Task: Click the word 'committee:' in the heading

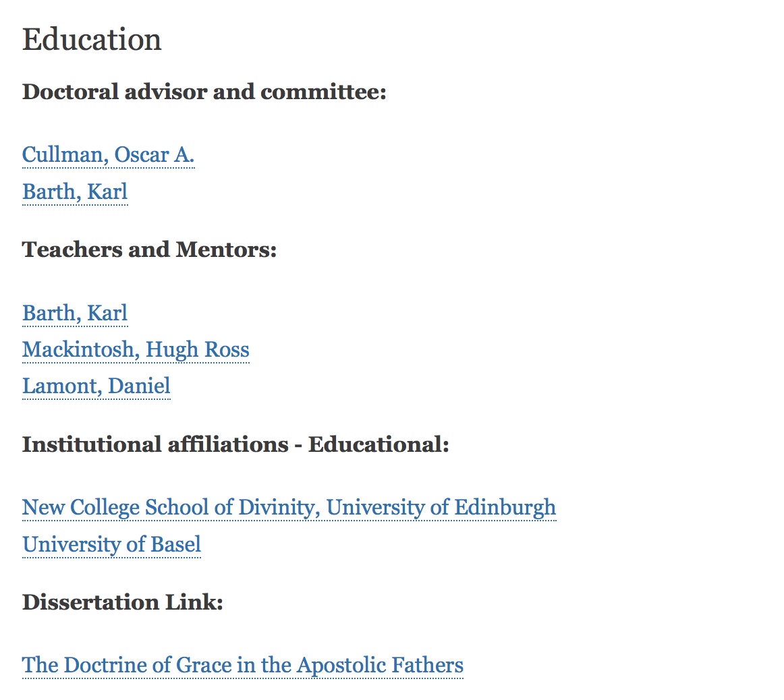Action: [x=323, y=92]
